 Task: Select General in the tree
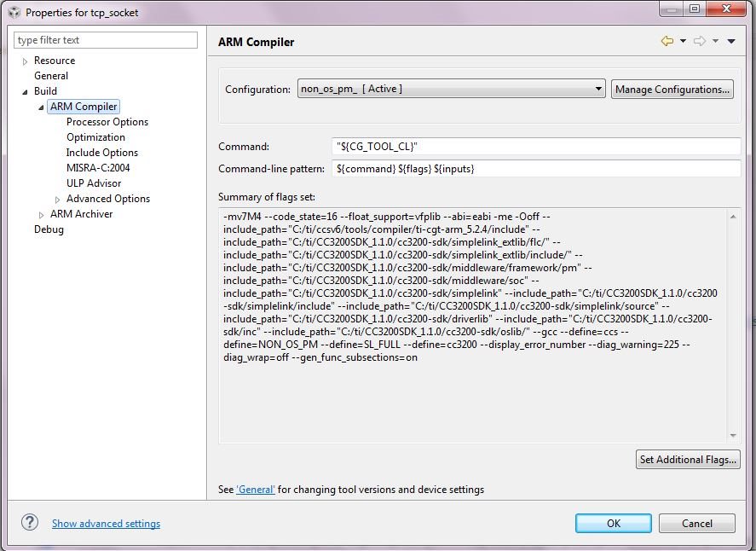click(51, 76)
